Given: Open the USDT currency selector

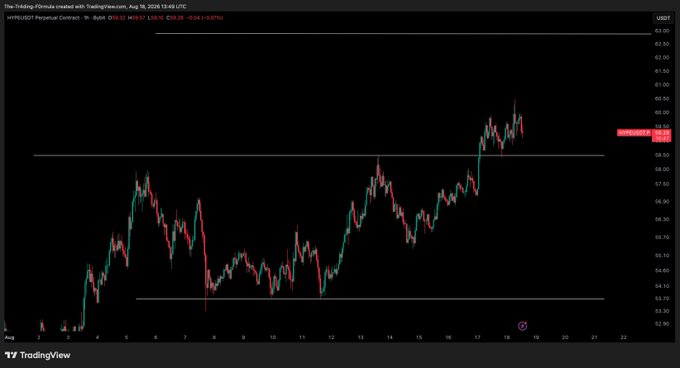Looking at the screenshot, I should click(663, 18).
